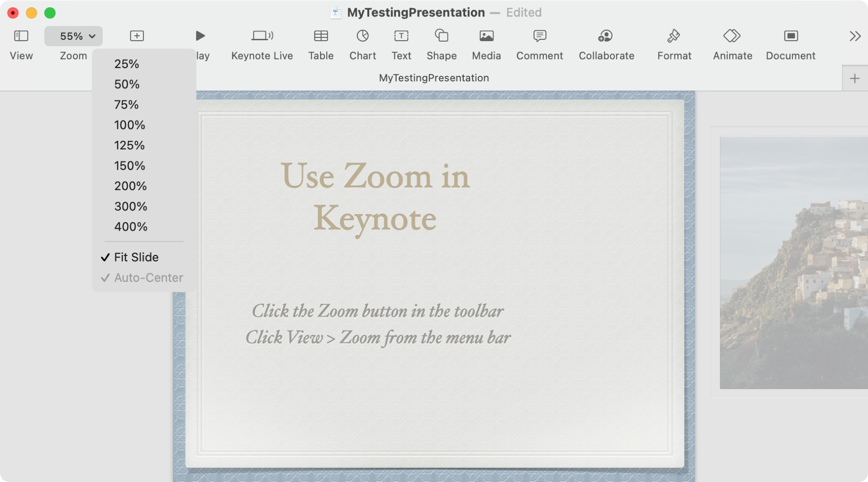The width and height of the screenshot is (868, 482).
Task: Collapse the 55% zoom dropdown
Action: [74, 36]
